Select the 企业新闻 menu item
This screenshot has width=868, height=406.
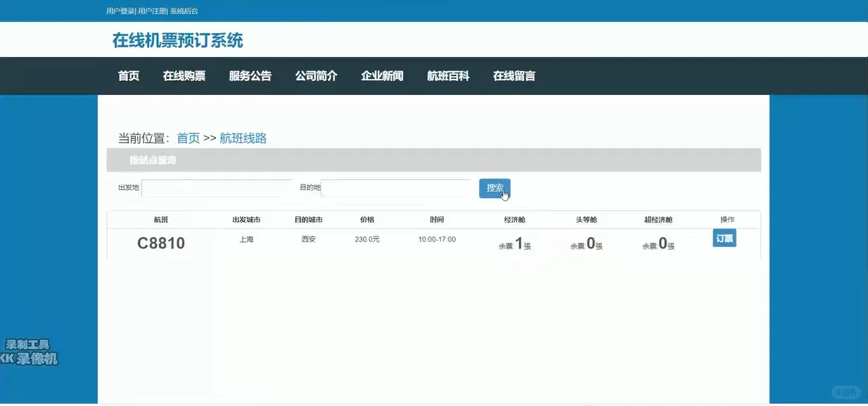382,75
